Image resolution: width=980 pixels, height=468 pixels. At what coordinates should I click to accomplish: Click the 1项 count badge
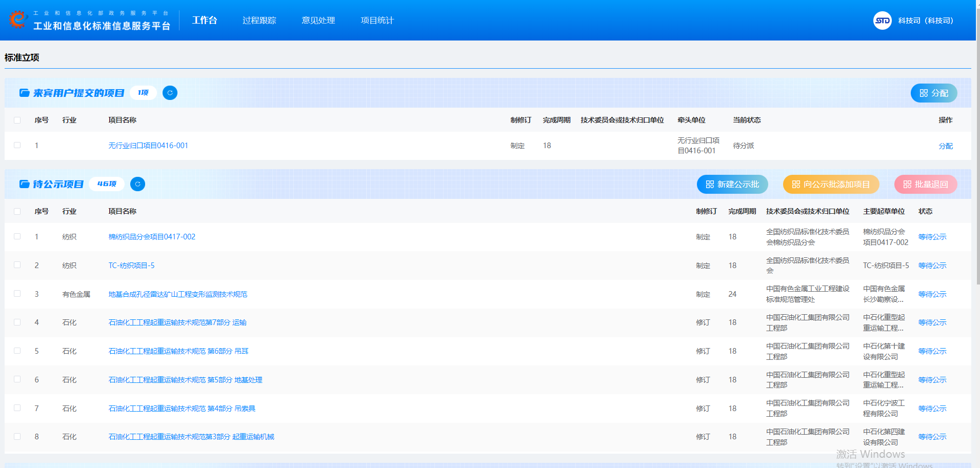tap(143, 93)
